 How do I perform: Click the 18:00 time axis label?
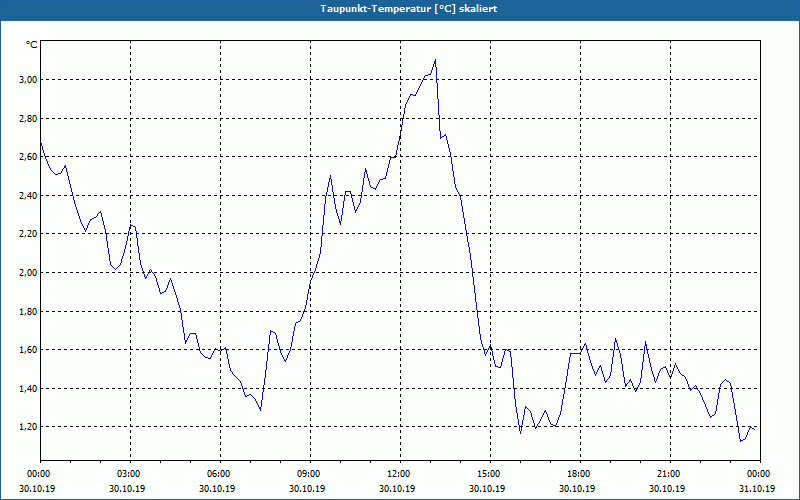(x=580, y=474)
